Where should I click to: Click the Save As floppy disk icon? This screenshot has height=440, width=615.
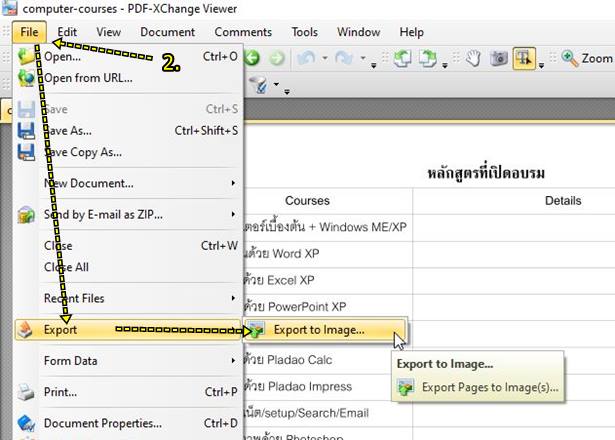[26, 131]
